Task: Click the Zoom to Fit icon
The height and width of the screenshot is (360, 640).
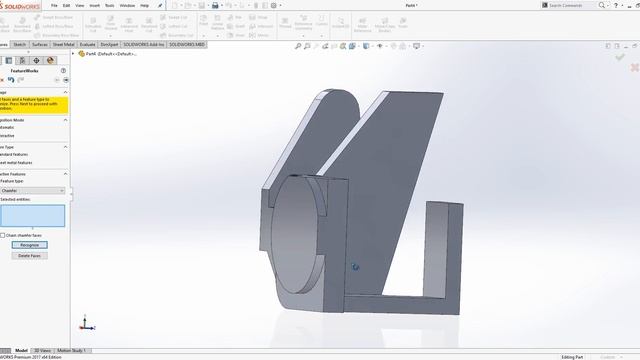Action: (x=298, y=46)
